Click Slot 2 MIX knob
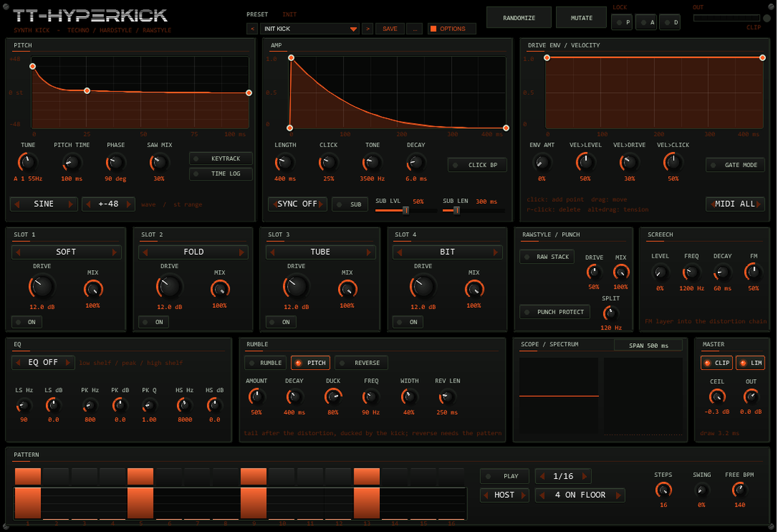This screenshot has height=532, width=778. pyautogui.click(x=220, y=289)
